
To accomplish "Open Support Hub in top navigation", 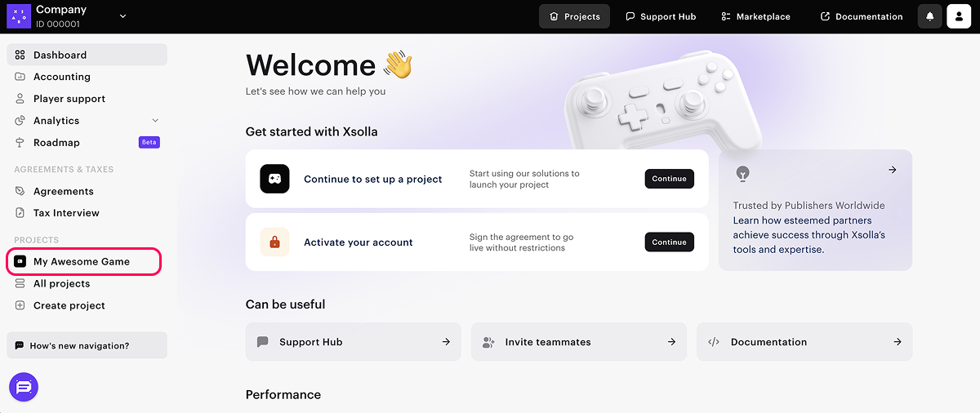I will click(x=661, y=16).
